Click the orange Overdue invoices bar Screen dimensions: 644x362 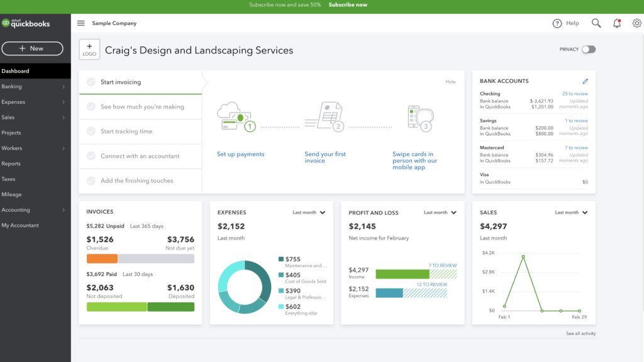tap(102, 258)
